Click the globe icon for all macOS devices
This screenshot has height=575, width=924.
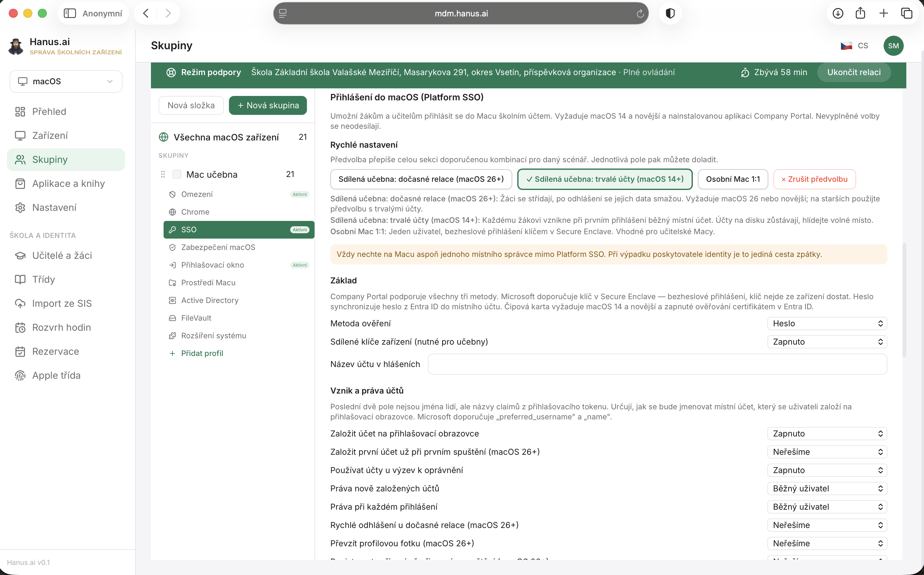[x=164, y=137]
